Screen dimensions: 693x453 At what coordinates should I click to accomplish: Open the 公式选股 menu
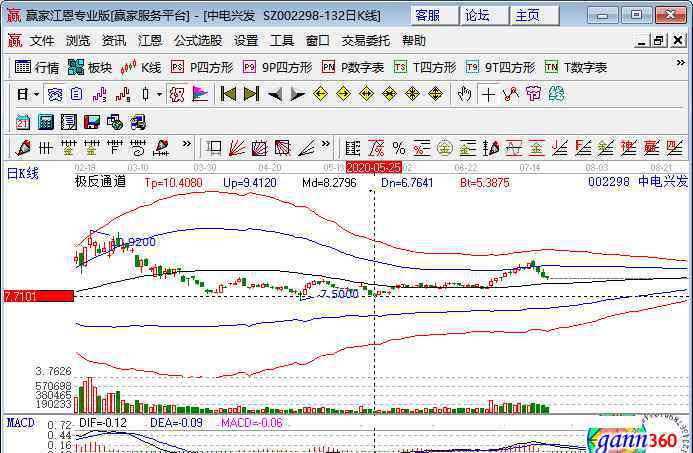198,41
